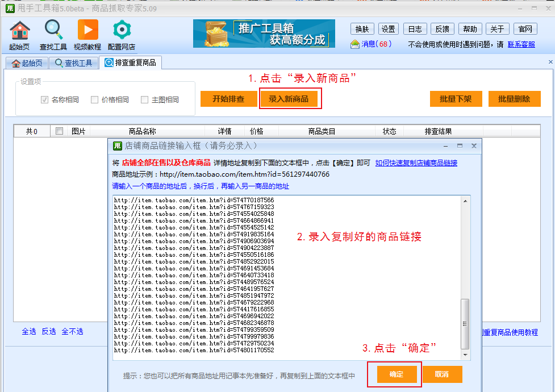The width and height of the screenshot is (555, 392).
Task: Open the 起始页 home icon in toolbar
Action: 19,35
